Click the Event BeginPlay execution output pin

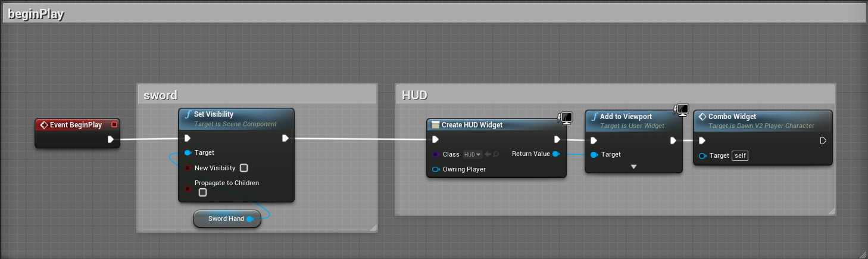pos(111,139)
